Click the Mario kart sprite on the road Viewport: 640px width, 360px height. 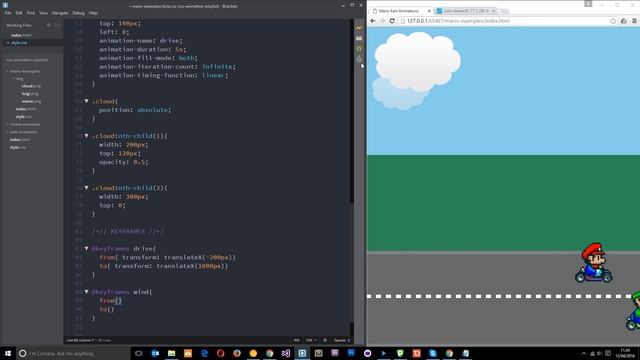click(x=593, y=263)
